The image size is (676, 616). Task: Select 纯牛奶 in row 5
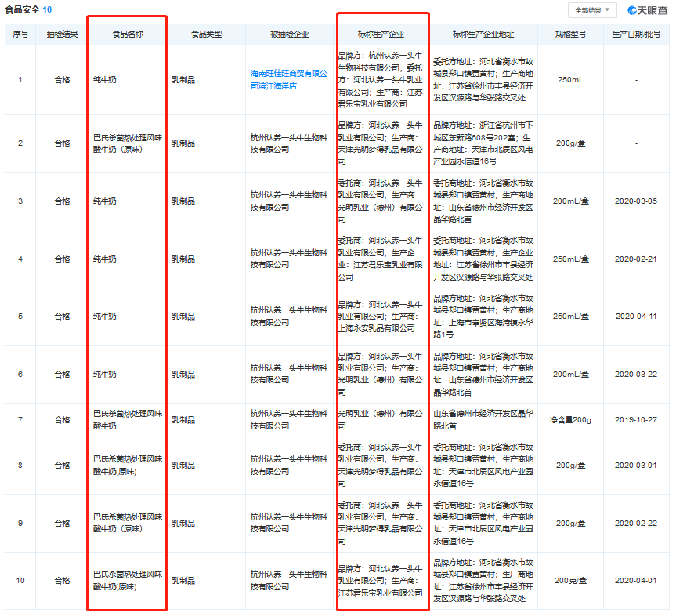coord(105,316)
